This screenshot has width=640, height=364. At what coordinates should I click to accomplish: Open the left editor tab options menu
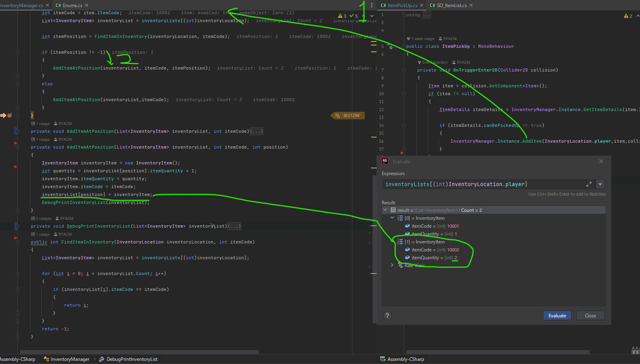pos(372,5)
